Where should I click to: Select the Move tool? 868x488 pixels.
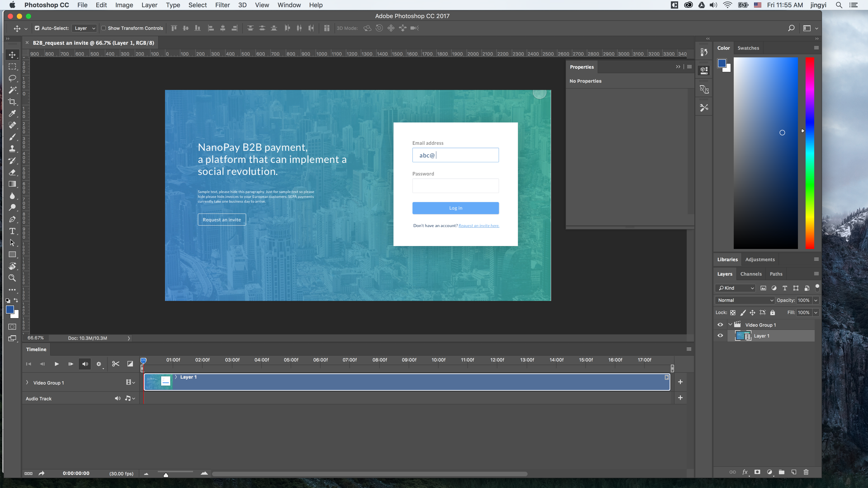12,54
